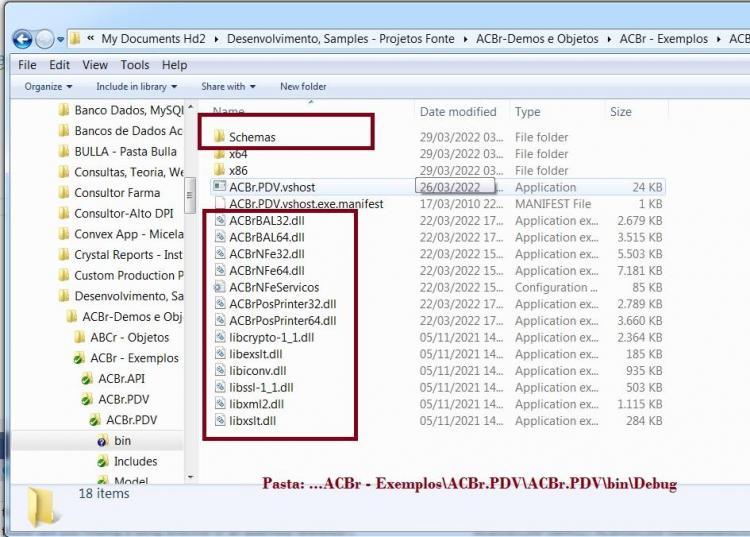Select the ACBrNFe64.dll file icon
This screenshot has height=537, width=750.
click(220, 271)
